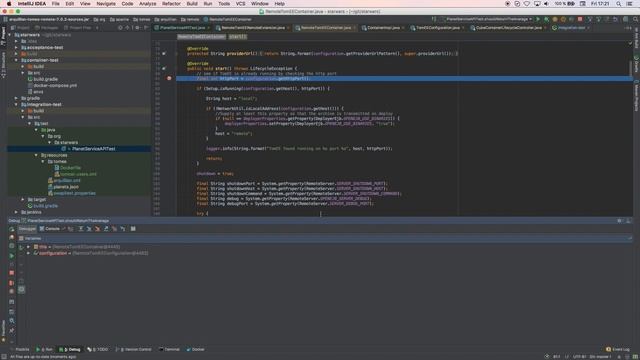Screen dimensions: 640x360
Task: Click View Breakpoints icon in debug sidebar
Action: click(11, 282)
